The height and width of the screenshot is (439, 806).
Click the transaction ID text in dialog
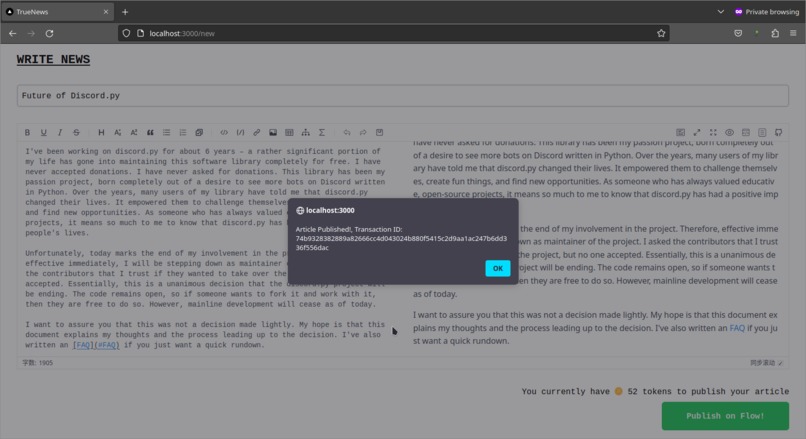401,243
